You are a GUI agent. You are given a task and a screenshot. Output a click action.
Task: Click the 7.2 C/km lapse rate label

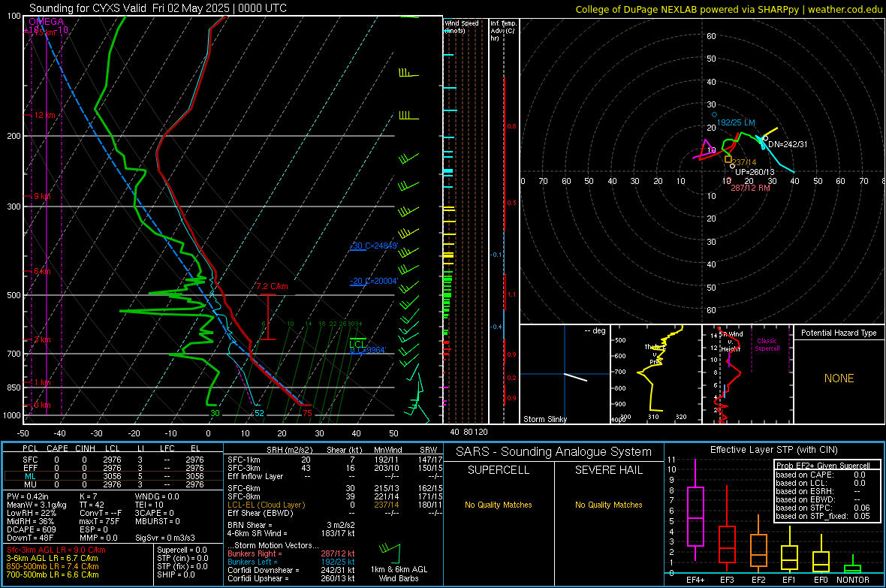272,287
